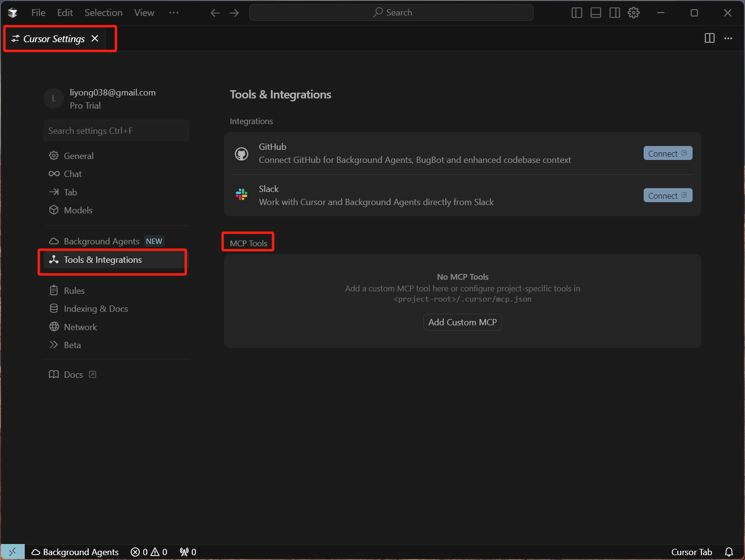Click the account avatar with letter L
The image size is (745, 560).
coord(54,98)
